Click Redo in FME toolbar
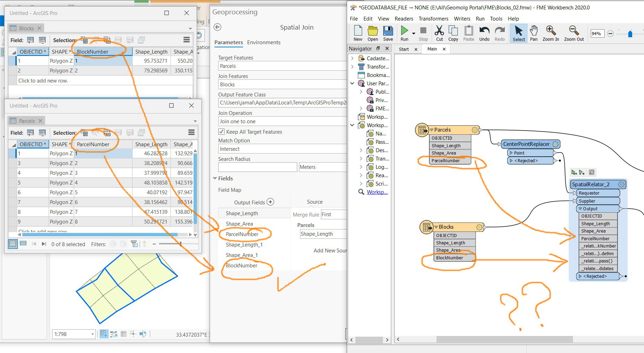The width and height of the screenshot is (644, 353). pyautogui.click(x=500, y=33)
